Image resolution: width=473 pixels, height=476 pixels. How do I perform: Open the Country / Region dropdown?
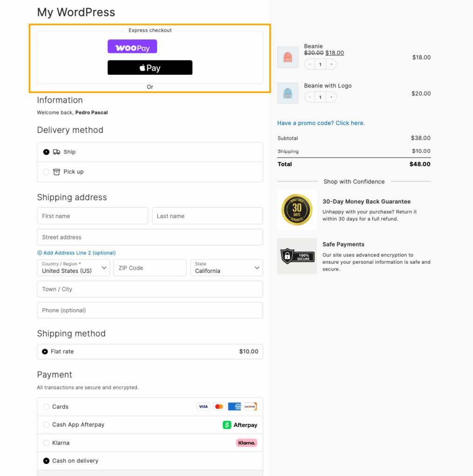pos(73,268)
